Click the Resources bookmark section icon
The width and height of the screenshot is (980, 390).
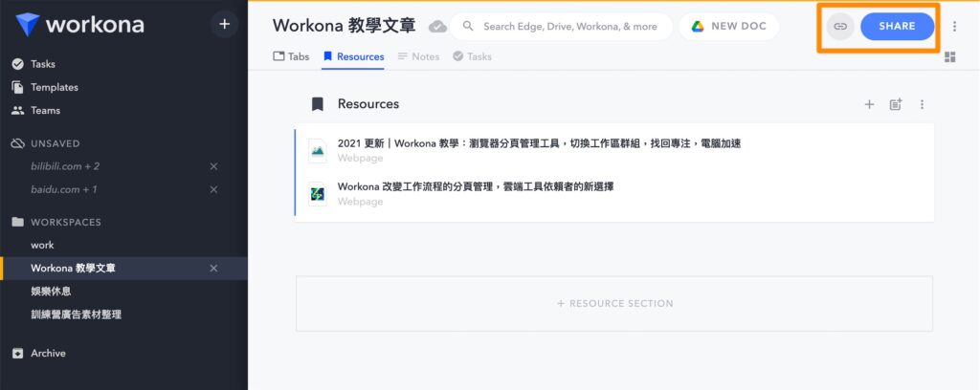318,104
